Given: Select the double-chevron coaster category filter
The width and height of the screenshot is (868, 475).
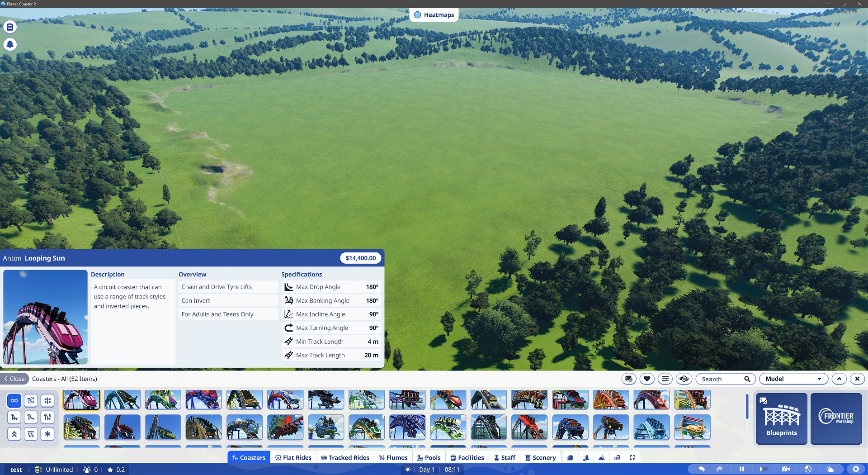Looking at the screenshot, I should pyautogui.click(x=14, y=434).
